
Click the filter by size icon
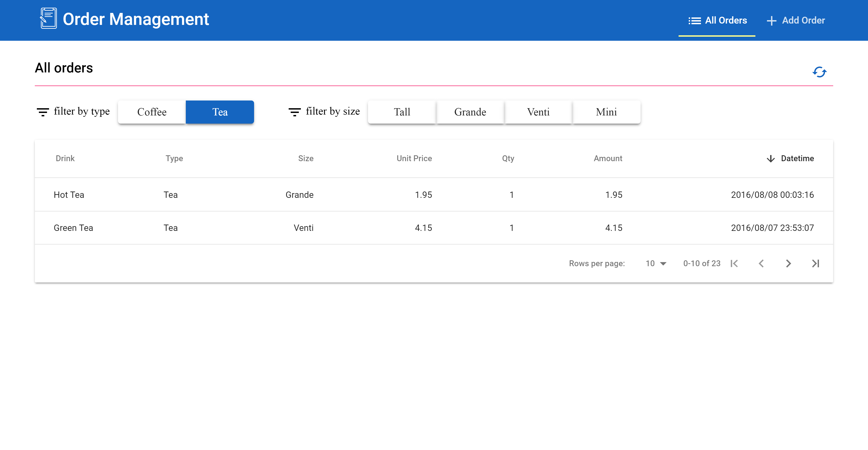(295, 112)
